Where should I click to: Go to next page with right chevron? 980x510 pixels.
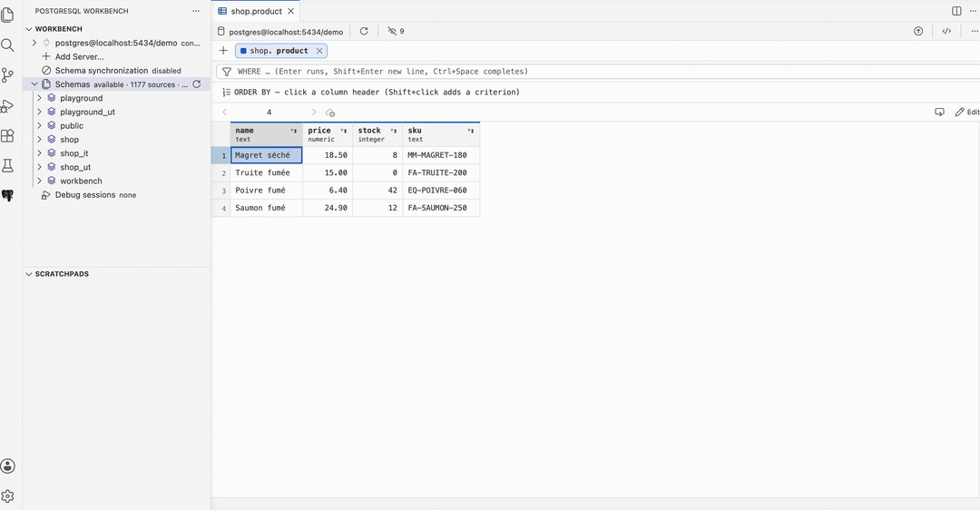pyautogui.click(x=314, y=113)
